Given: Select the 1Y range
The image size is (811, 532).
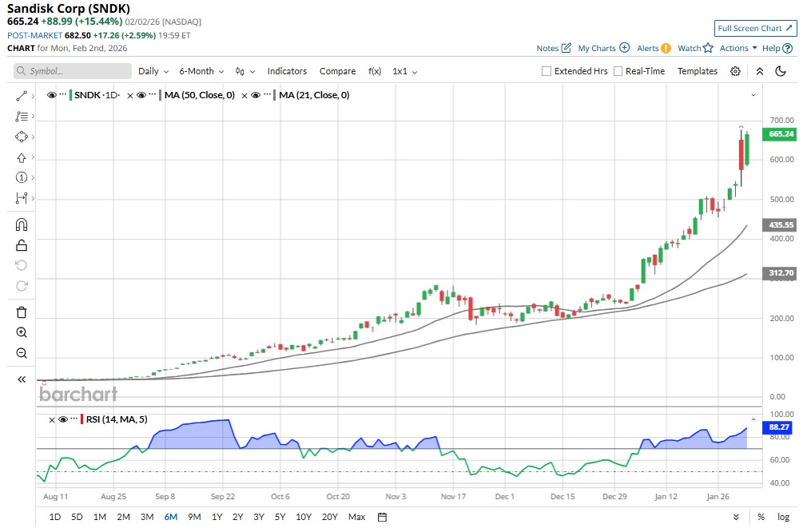Looking at the screenshot, I should tap(217, 517).
